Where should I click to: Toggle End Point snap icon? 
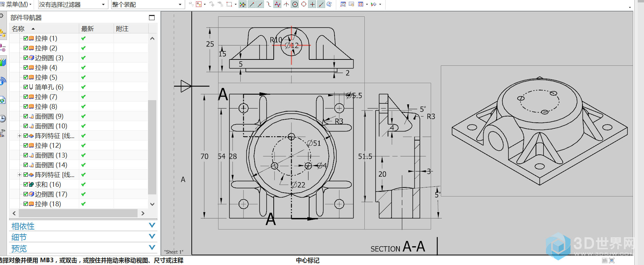click(x=251, y=5)
